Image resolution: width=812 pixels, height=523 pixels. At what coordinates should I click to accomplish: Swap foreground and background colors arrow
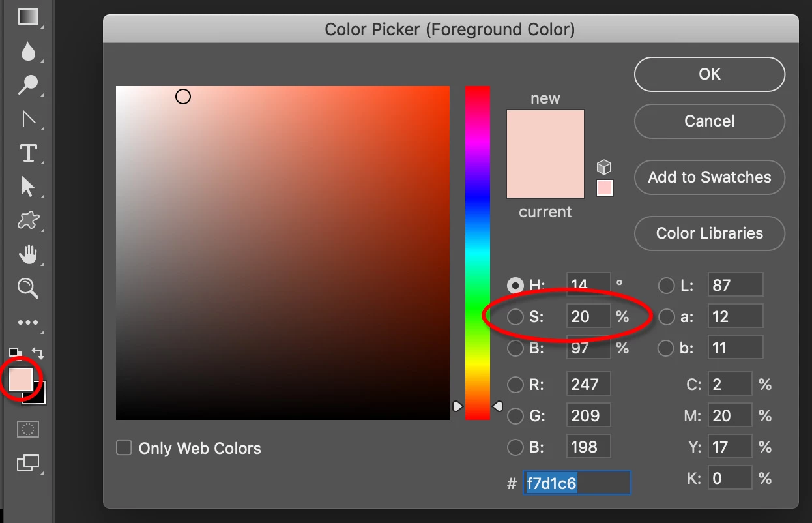38,353
